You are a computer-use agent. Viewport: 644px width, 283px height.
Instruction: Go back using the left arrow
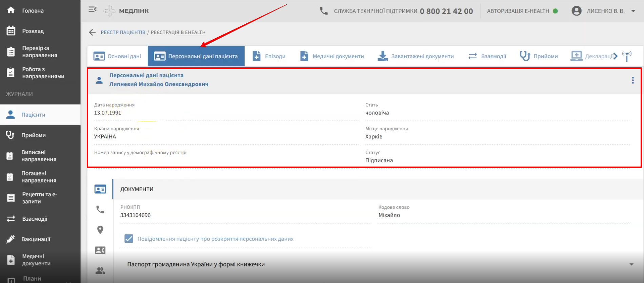[x=92, y=32]
